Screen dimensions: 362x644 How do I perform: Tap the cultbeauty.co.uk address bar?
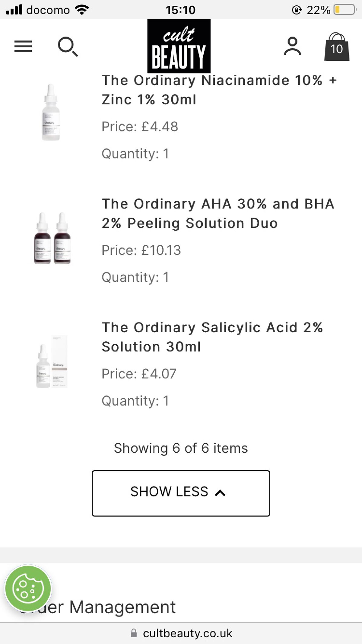click(188, 633)
